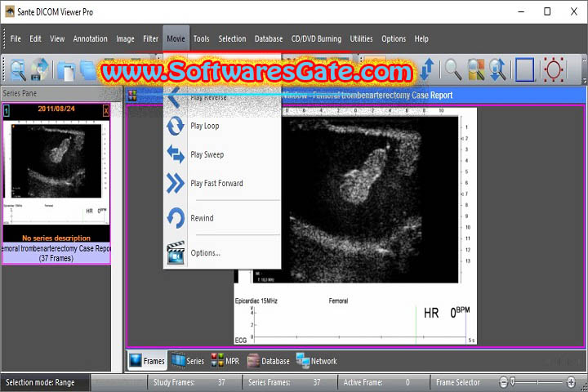588x392 pixels.
Task: Click the Frame Selector plus button
Action: 571,382
